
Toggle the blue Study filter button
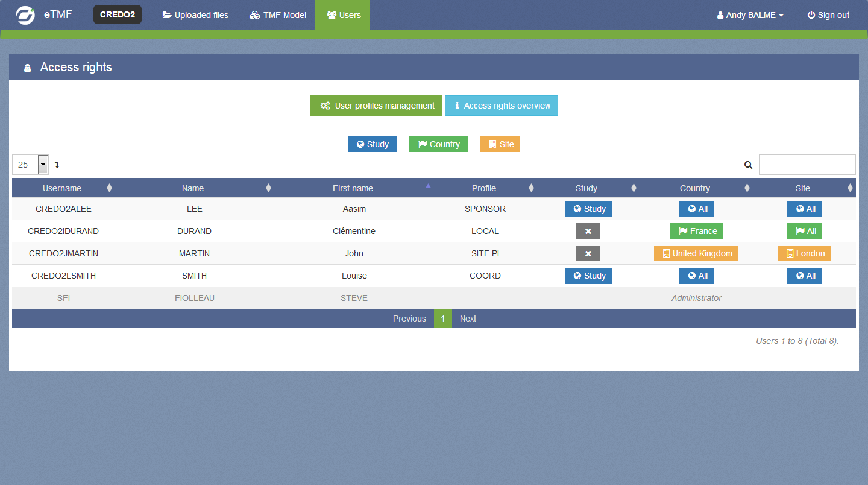click(x=372, y=144)
